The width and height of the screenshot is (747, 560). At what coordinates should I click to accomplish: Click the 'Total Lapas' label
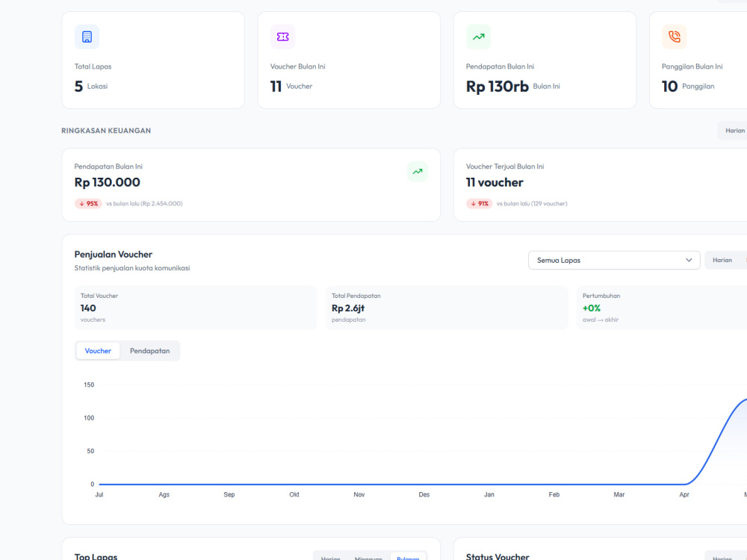(x=93, y=66)
